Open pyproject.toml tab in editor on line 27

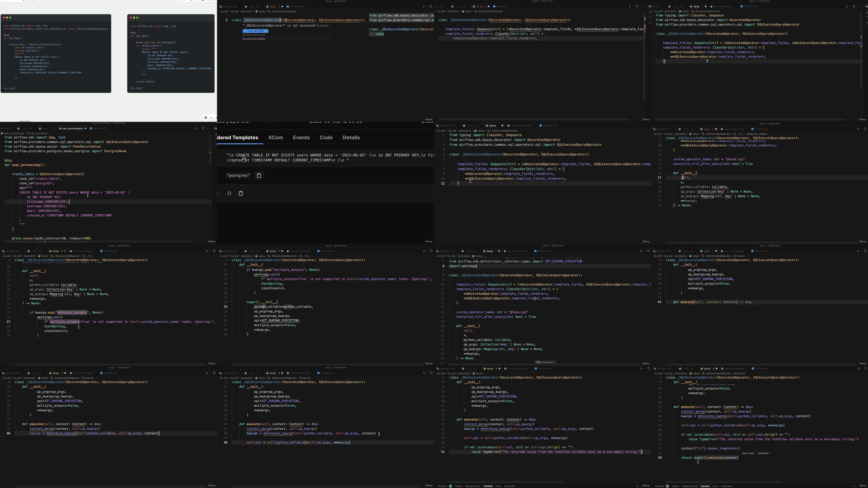[13, 251]
